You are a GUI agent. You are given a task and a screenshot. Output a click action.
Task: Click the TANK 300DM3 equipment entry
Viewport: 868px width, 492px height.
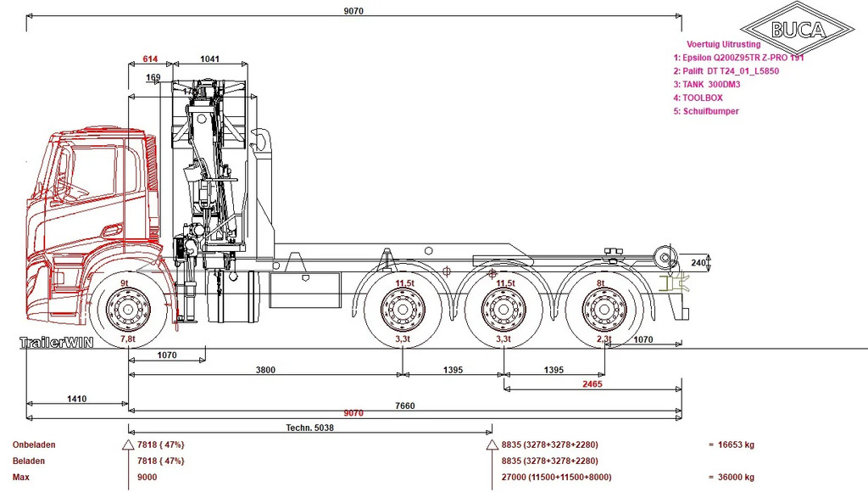[706, 84]
